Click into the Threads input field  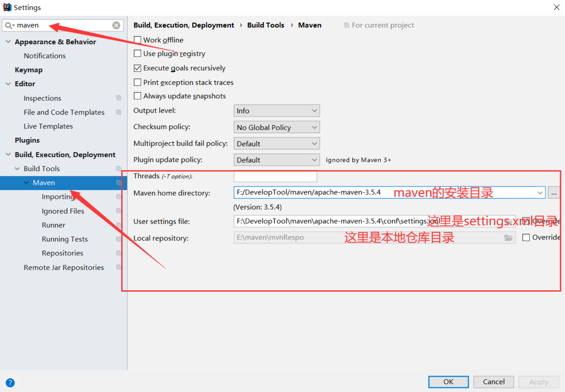[275, 176]
